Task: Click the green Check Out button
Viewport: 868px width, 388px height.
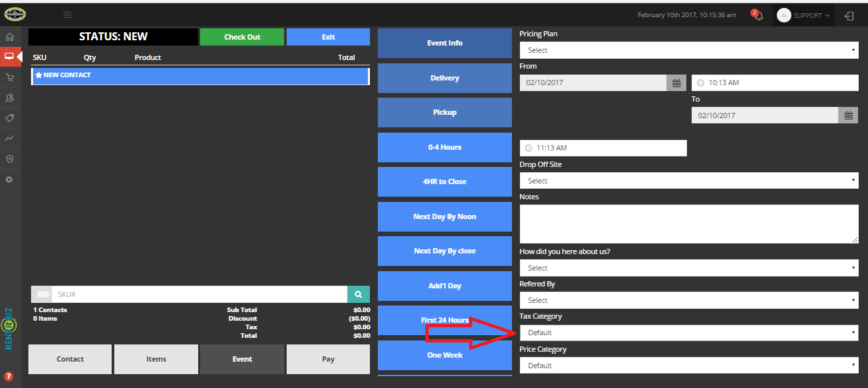Action: 242,37
